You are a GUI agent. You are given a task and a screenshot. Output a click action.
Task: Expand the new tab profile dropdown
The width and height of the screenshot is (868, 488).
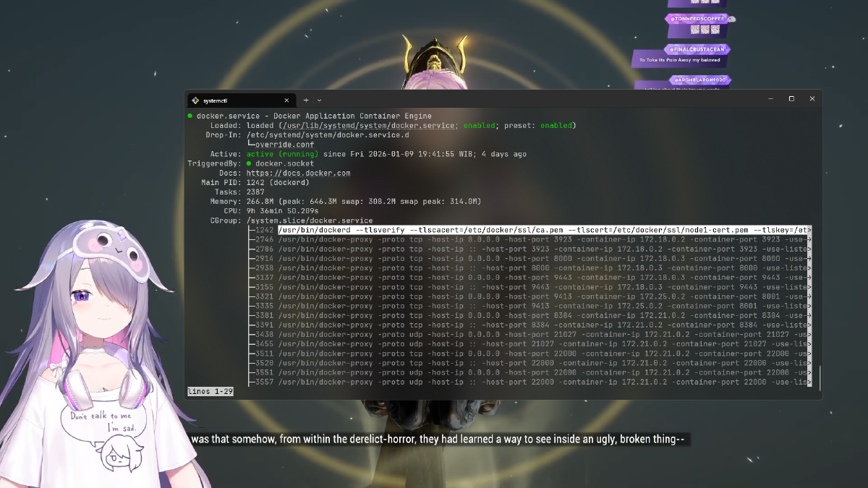coord(319,100)
